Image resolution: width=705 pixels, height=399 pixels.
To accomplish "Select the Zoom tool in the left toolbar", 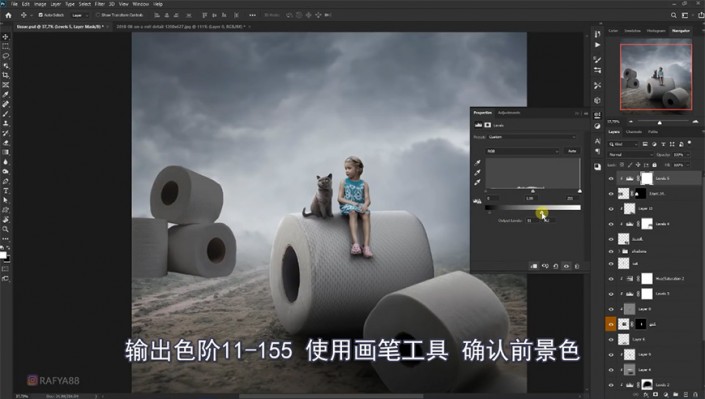I will tap(5, 229).
